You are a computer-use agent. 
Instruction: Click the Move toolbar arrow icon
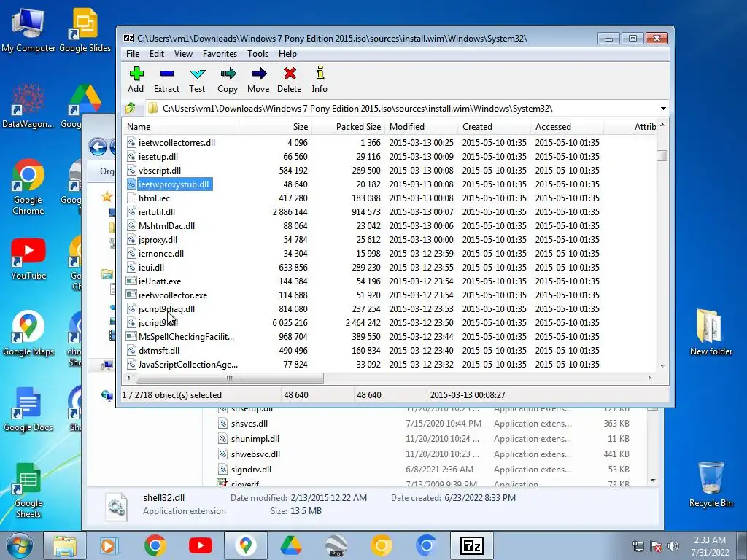pos(258,79)
